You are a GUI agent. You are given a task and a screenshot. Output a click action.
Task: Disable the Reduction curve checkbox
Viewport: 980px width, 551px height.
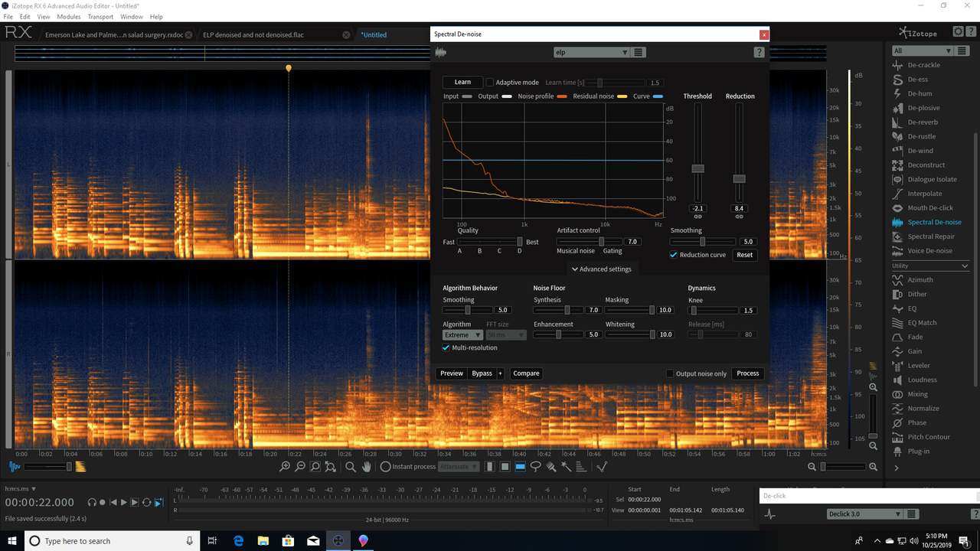click(x=674, y=255)
